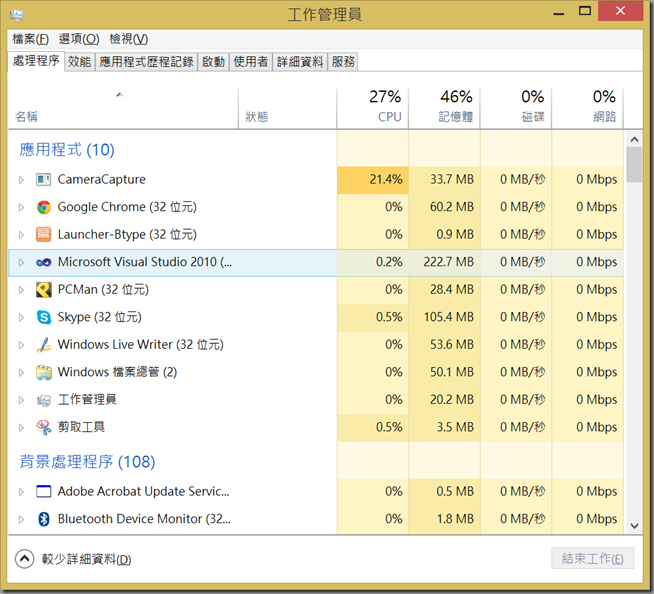Click the 工作管理員 row icon

click(x=43, y=400)
